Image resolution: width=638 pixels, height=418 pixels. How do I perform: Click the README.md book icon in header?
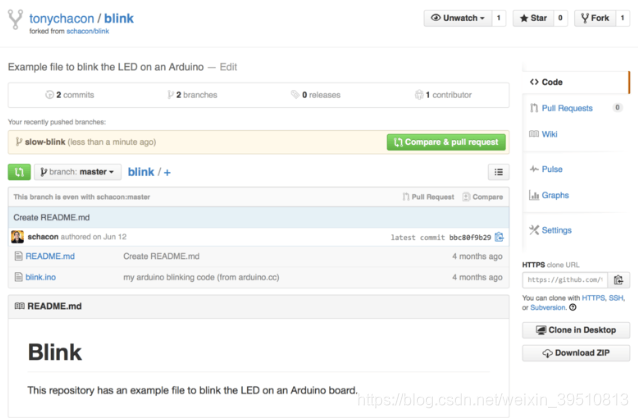(20, 306)
